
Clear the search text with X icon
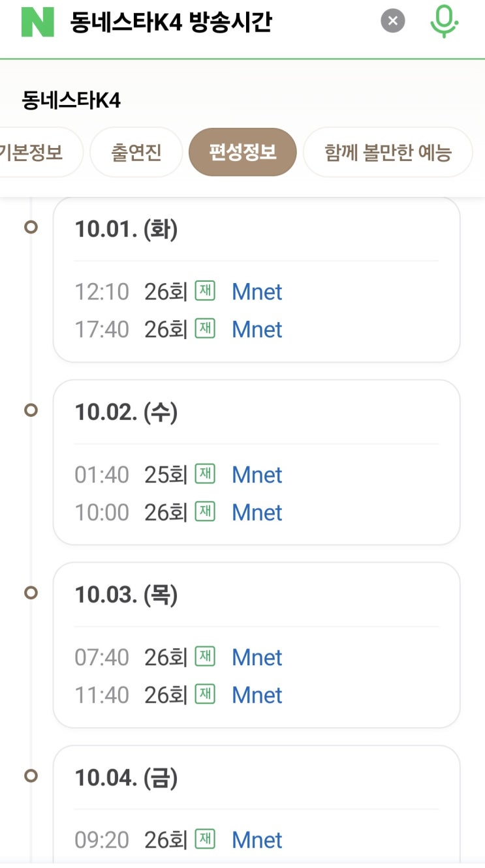coord(392,22)
